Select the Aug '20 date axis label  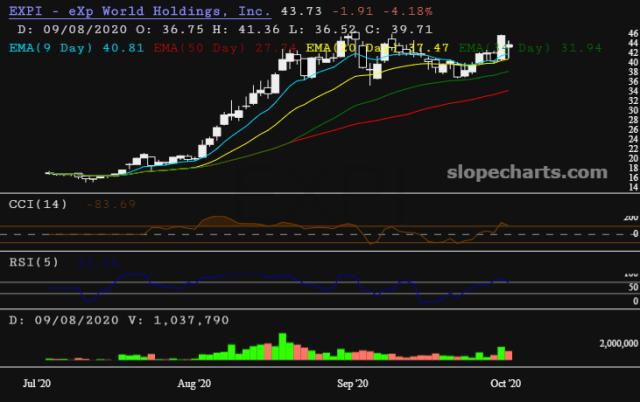click(x=193, y=383)
